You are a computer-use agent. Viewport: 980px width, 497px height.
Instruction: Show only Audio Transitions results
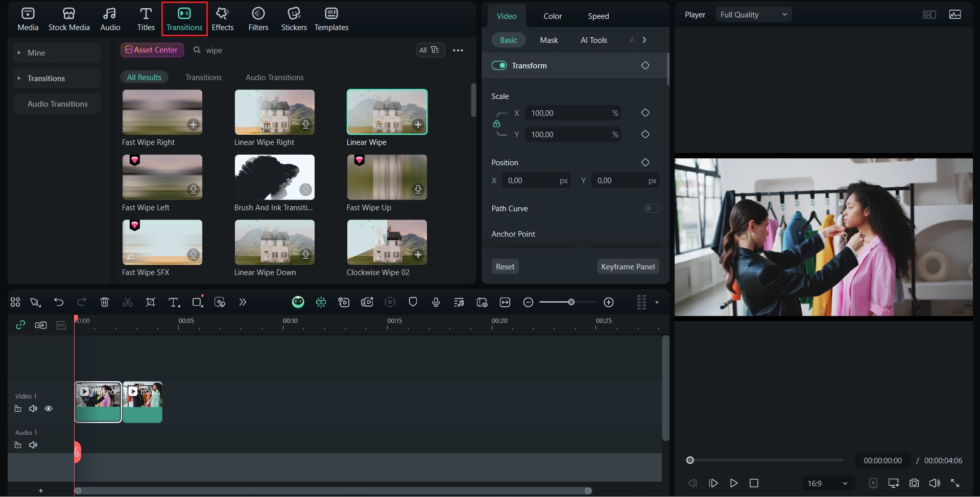[x=274, y=77]
